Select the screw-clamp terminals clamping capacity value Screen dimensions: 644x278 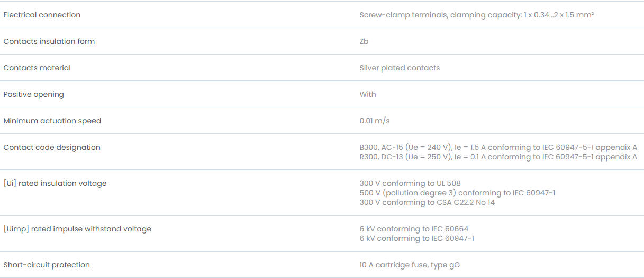[476, 15]
